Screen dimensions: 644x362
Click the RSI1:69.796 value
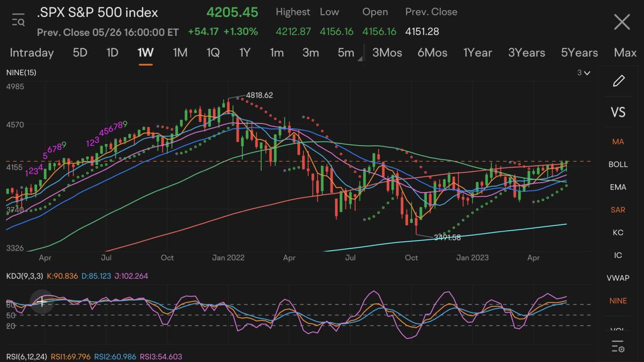[71, 357]
